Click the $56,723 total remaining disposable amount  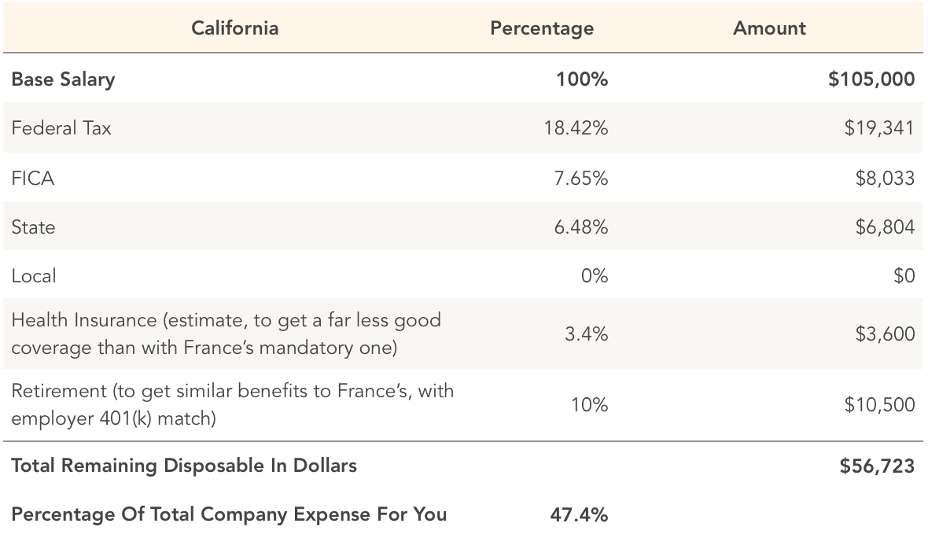(x=877, y=466)
